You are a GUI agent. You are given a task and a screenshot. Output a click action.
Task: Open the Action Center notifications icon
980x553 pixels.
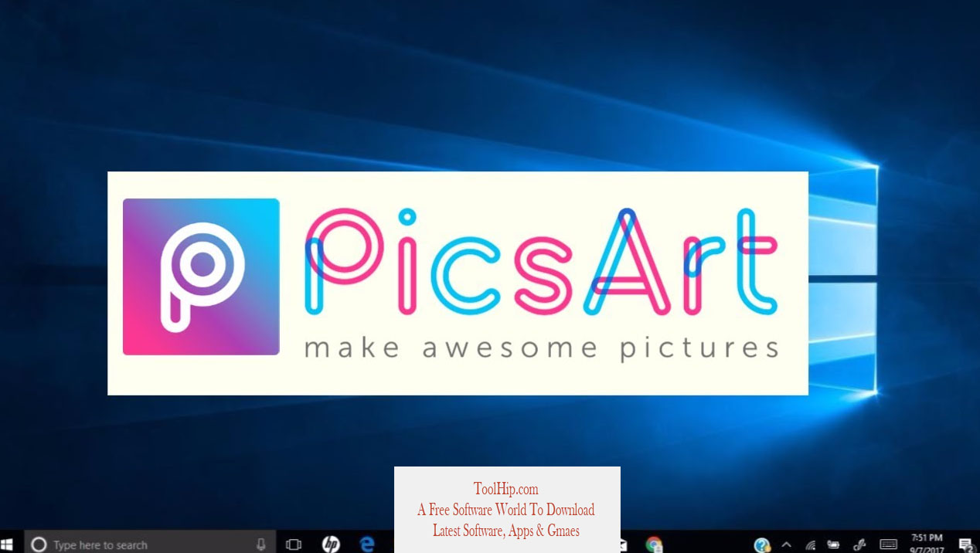(x=965, y=545)
